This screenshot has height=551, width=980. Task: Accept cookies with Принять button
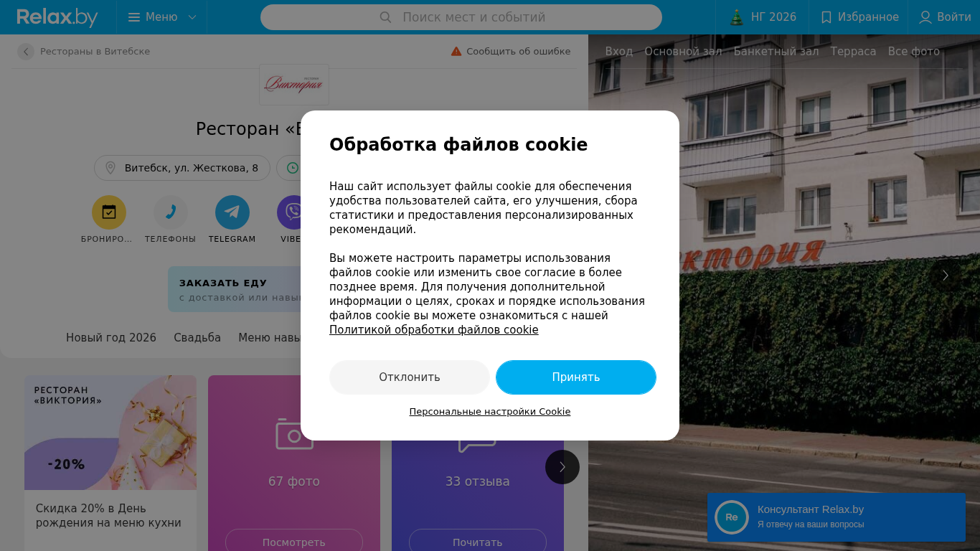coord(576,377)
